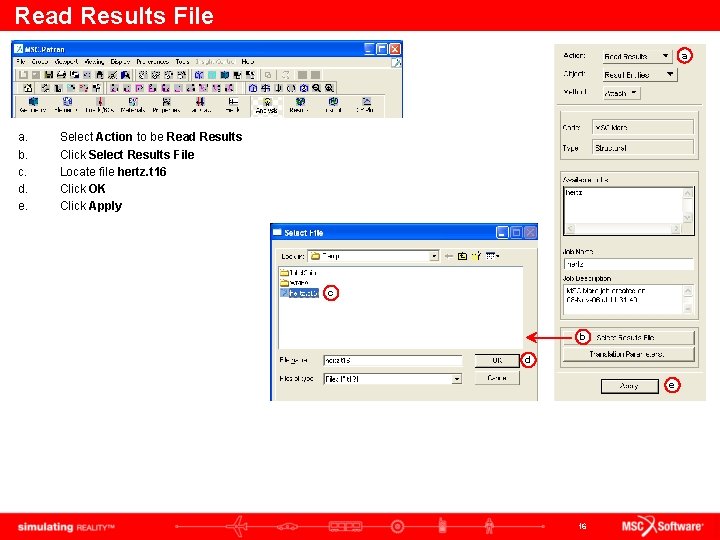Screen dimensions: 720x540
Task: Click the Save database toolbar icon
Action: (x=48, y=74)
